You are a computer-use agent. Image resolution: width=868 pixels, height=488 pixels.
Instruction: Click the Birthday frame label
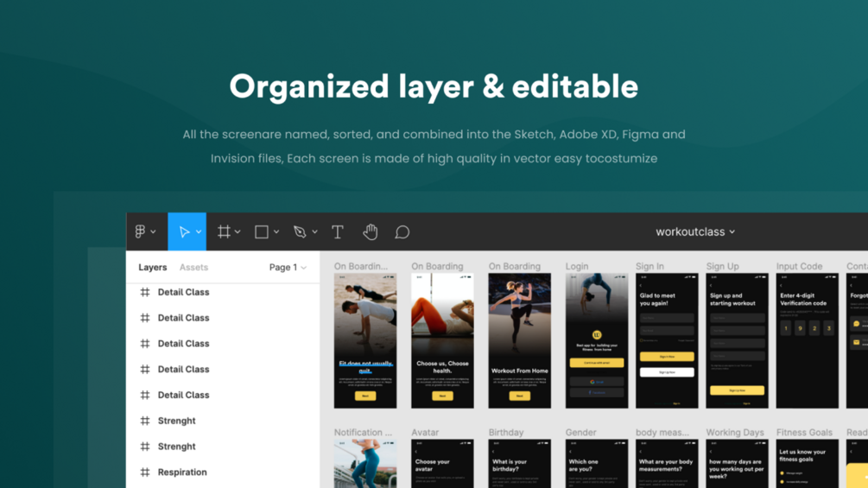tap(506, 432)
